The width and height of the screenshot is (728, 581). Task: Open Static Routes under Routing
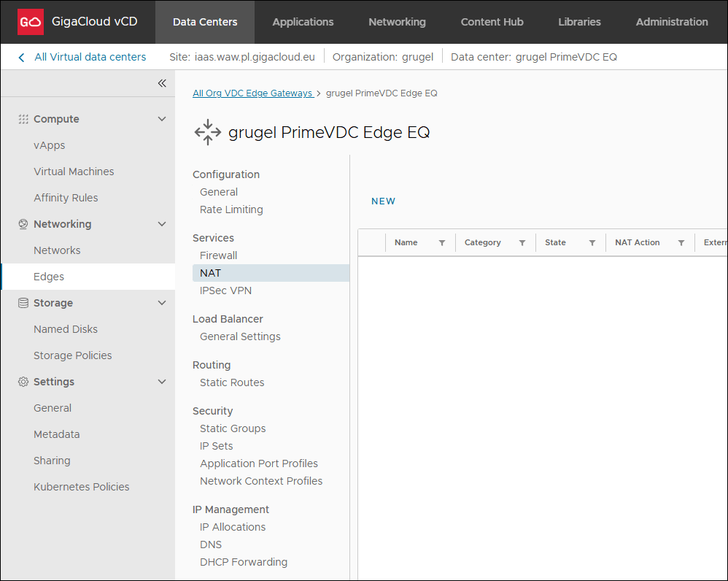coord(232,382)
